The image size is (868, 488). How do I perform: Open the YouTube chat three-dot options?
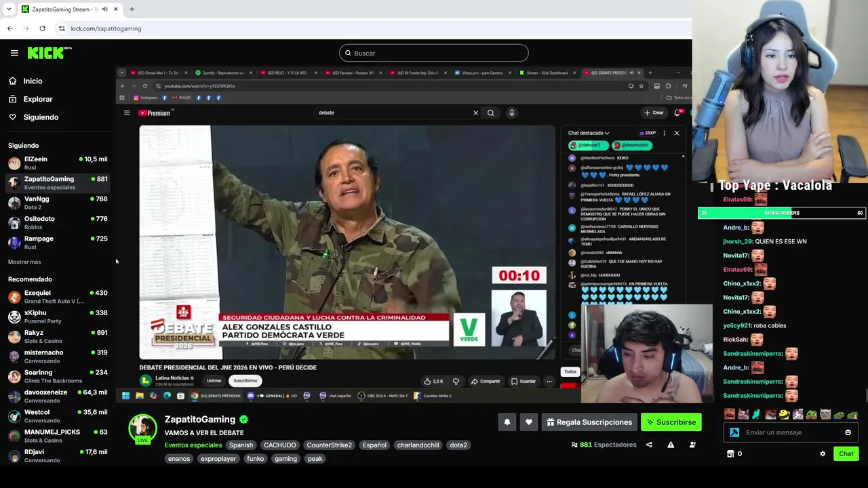(664, 133)
